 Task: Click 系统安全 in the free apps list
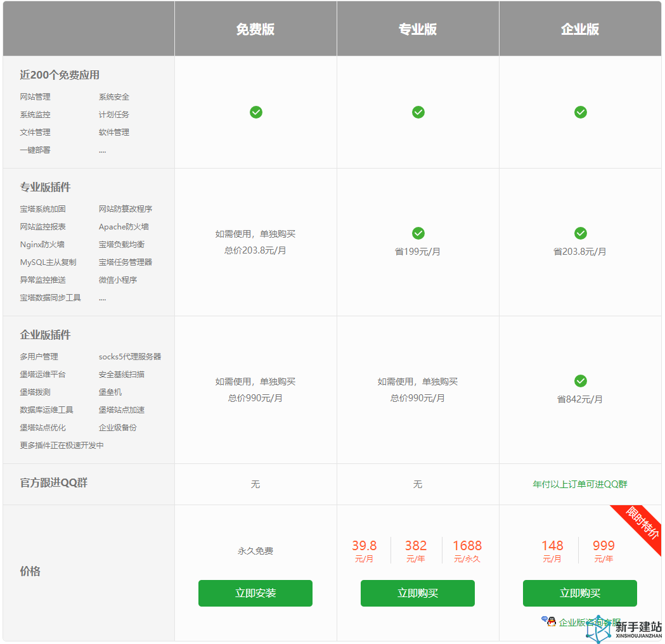114,97
